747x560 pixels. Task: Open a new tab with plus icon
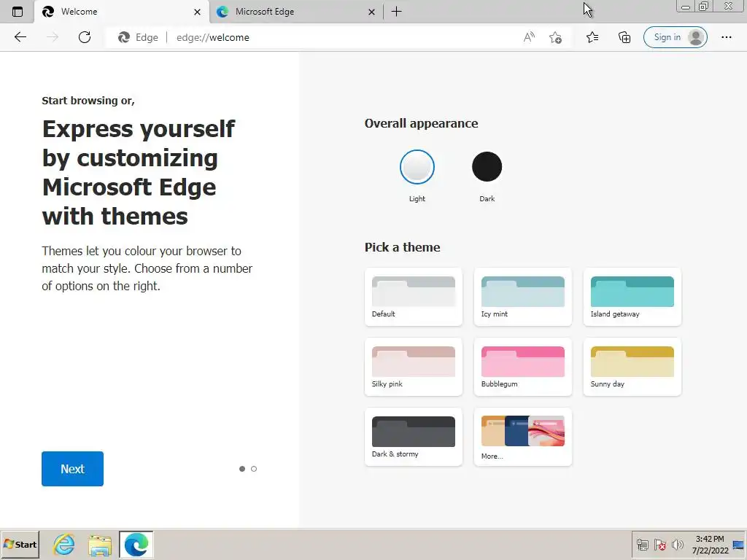396,12
